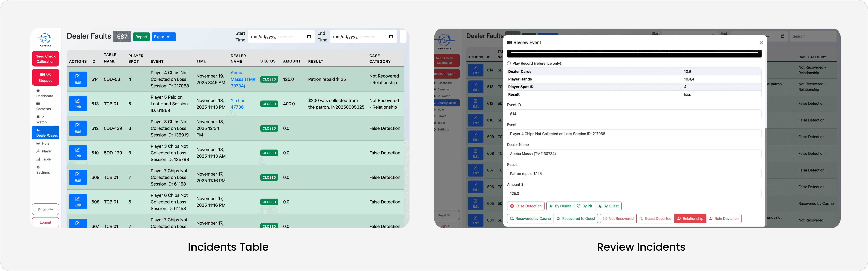Open calendar picker in Start Time field
This screenshot has width=868, height=271.
[309, 36]
